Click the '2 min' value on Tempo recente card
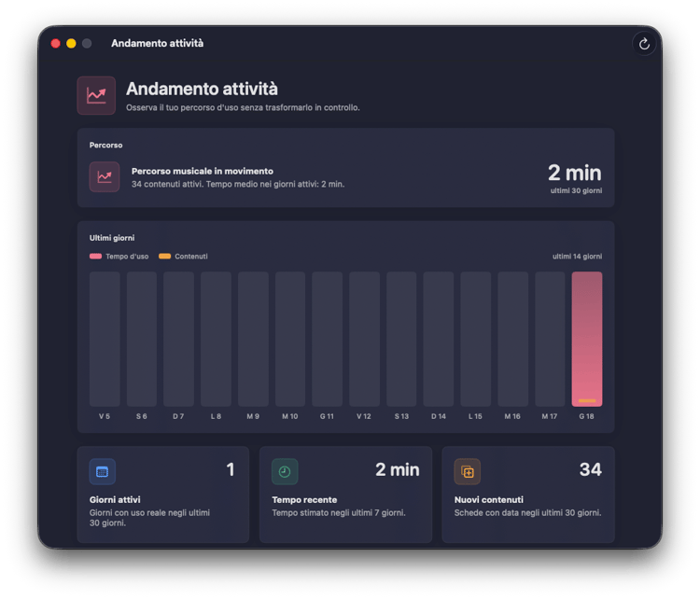 tap(398, 469)
